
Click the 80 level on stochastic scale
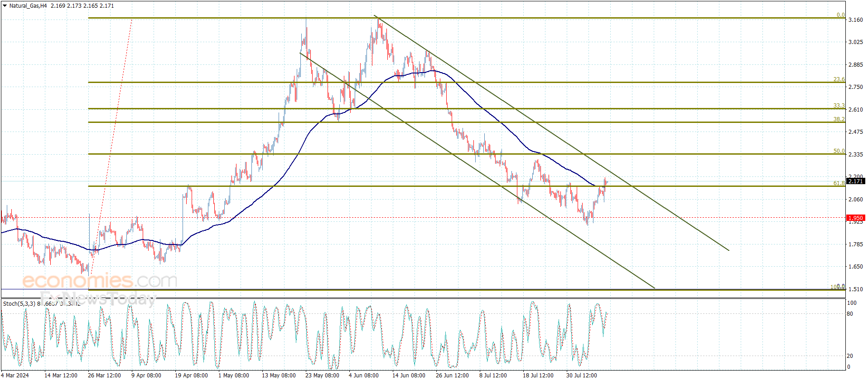[850, 314]
